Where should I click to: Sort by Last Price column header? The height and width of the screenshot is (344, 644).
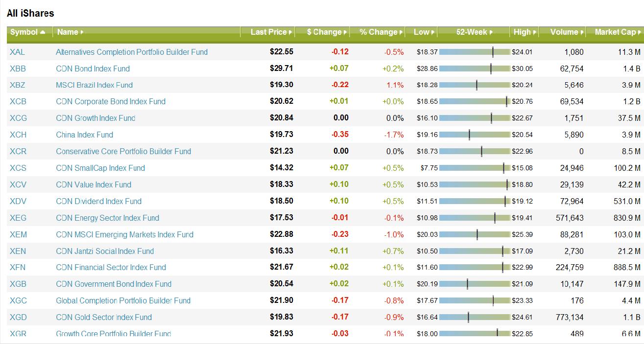tap(271, 32)
